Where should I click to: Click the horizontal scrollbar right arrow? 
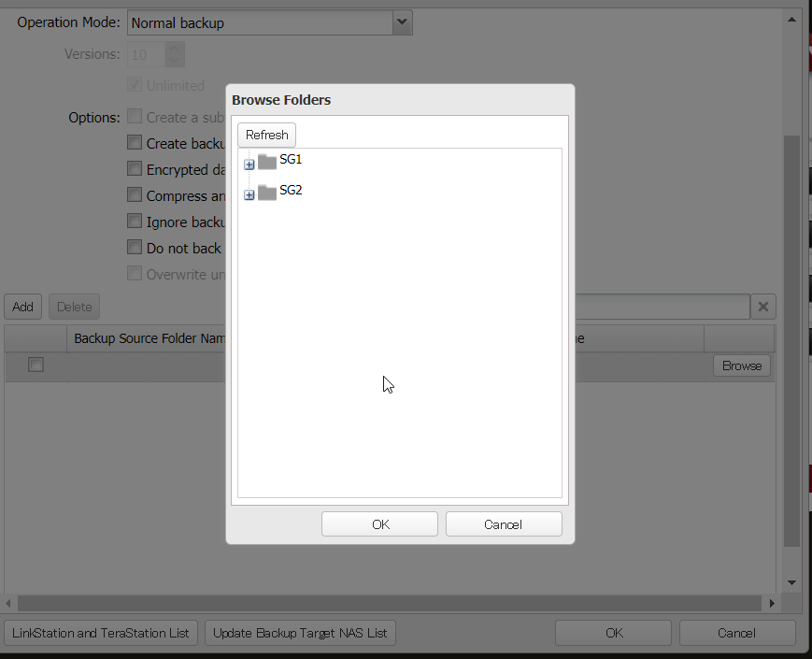coord(772,603)
